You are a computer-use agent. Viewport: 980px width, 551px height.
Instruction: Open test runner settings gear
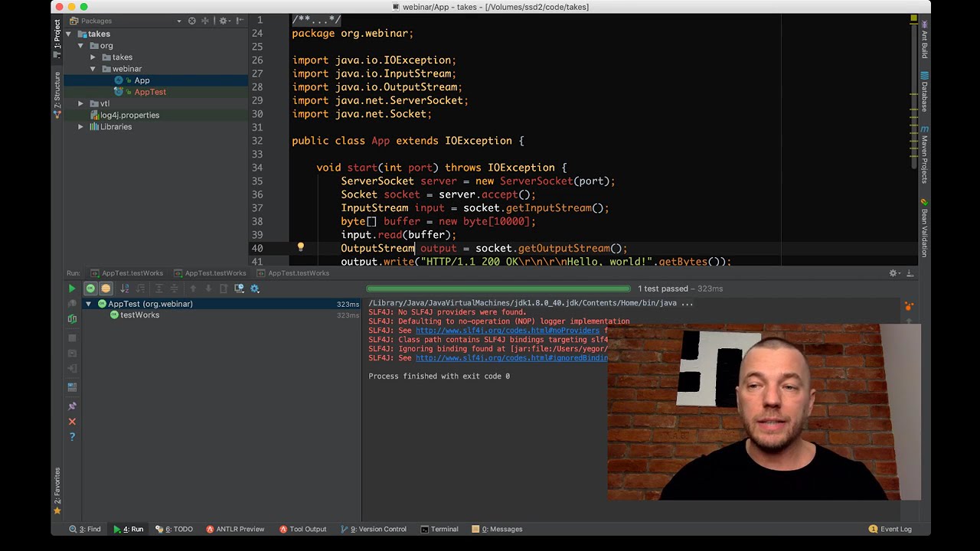(x=255, y=289)
